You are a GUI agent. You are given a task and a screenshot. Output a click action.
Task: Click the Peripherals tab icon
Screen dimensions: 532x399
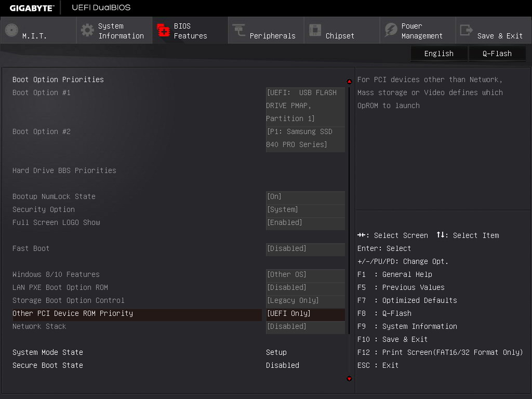click(x=239, y=31)
